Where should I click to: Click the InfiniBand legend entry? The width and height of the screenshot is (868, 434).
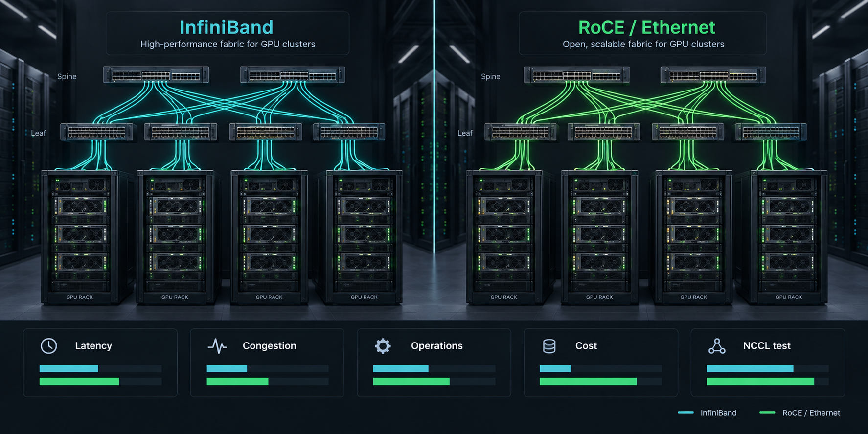click(x=707, y=413)
